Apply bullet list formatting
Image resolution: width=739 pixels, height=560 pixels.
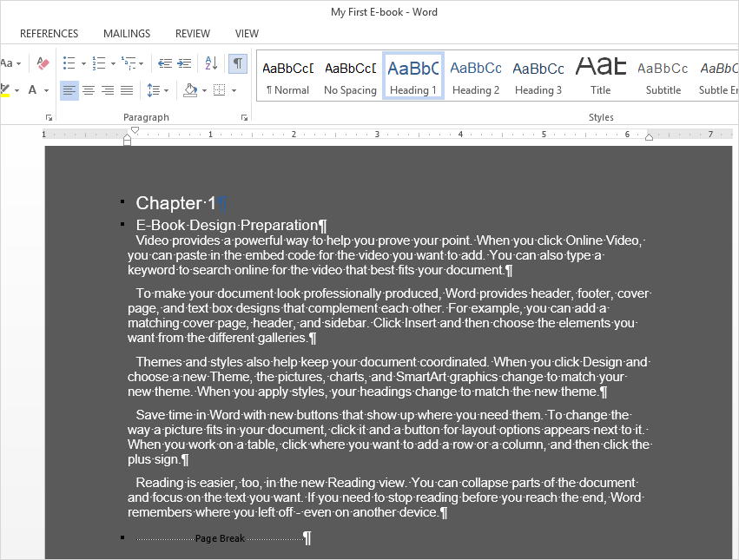[x=69, y=63]
